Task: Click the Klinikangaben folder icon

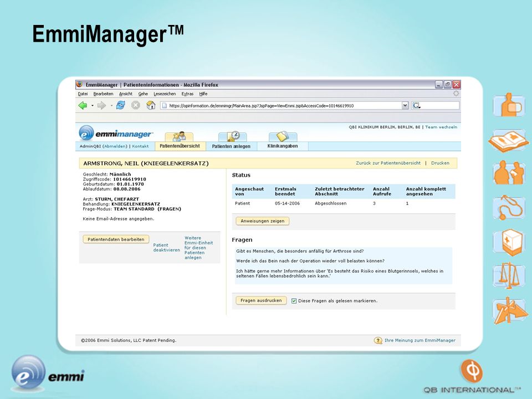Action: click(x=283, y=136)
